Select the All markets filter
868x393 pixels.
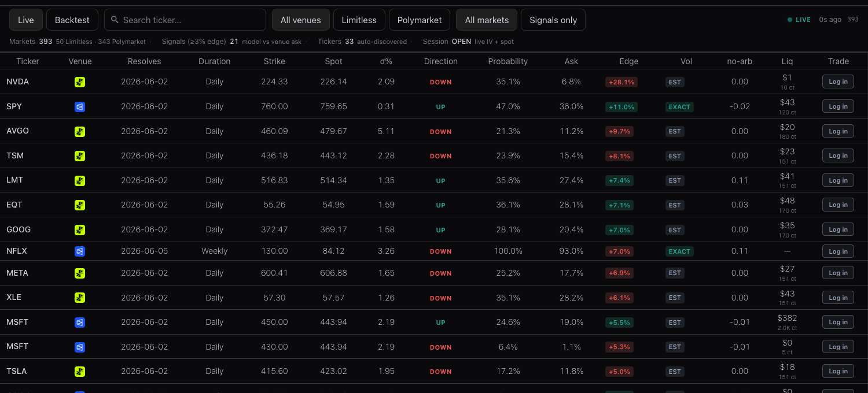(x=487, y=20)
